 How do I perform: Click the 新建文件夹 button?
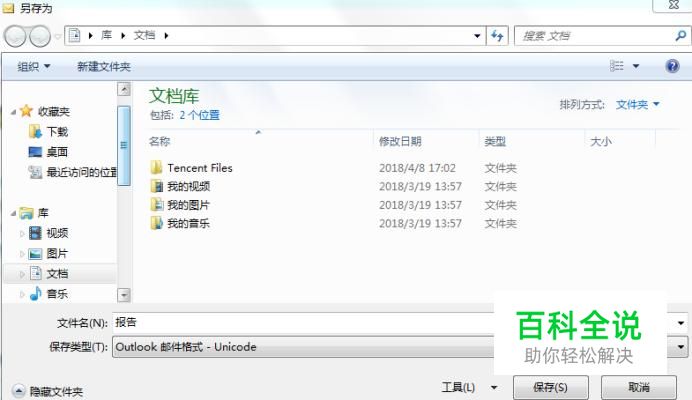coord(104,67)
